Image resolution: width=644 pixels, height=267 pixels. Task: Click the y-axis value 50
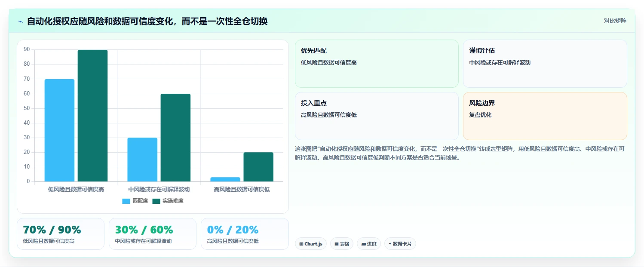(27, 108)
